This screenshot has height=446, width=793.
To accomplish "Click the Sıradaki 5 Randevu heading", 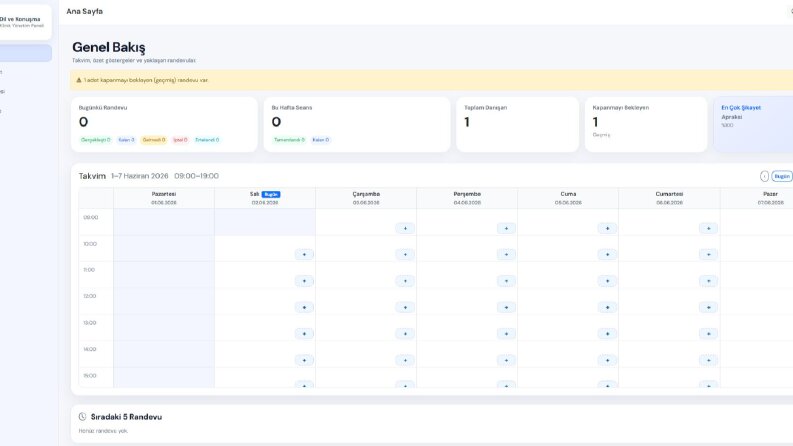I will coord(126,417).
